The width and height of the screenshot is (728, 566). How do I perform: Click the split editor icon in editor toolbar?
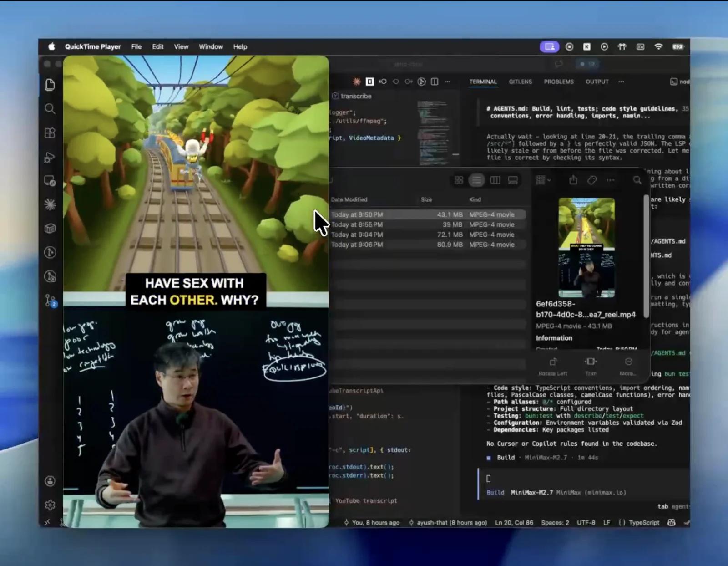click(435, 82)
